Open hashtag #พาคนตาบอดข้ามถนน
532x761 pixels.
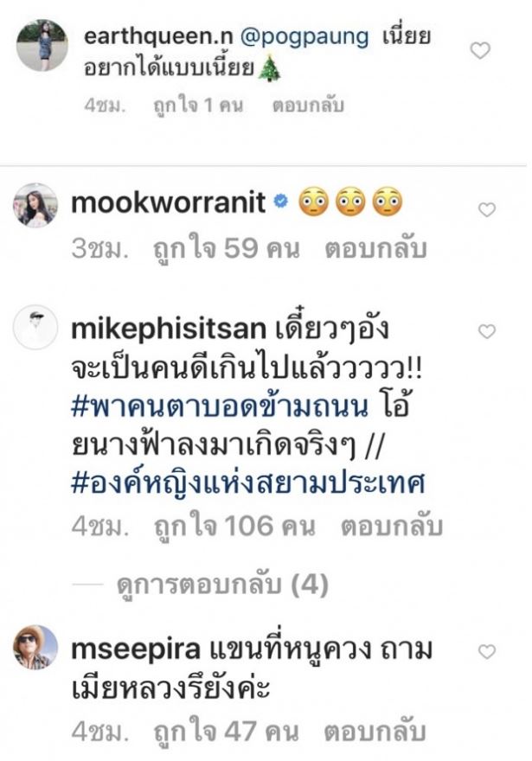pos(220,406)
